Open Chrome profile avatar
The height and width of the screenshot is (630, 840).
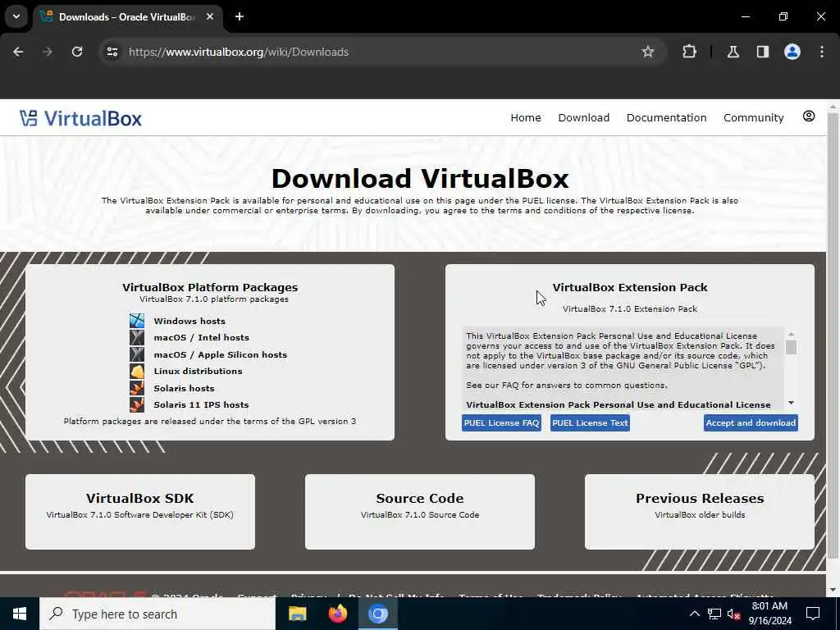click(792, 52)
